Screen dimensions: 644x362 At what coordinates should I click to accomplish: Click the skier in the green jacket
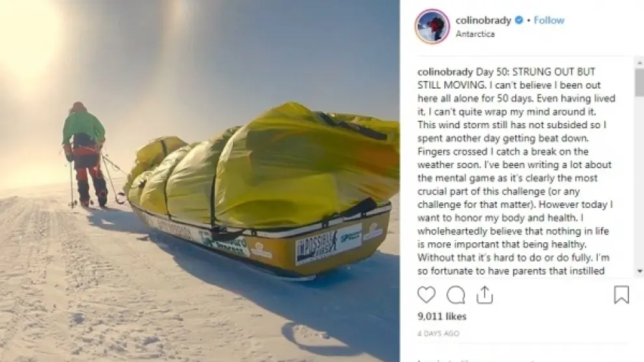pos(85,154)
